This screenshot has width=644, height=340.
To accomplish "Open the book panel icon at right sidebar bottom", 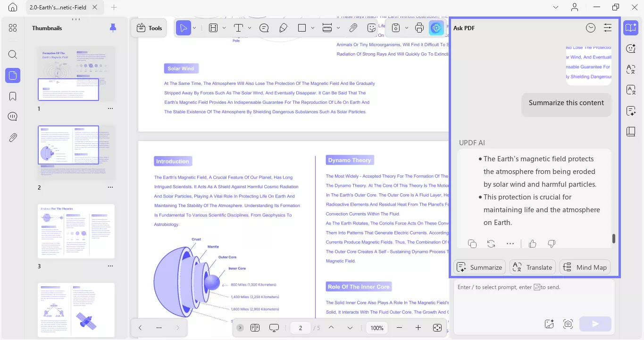I will pyautogui.click(x=631, y=132).
